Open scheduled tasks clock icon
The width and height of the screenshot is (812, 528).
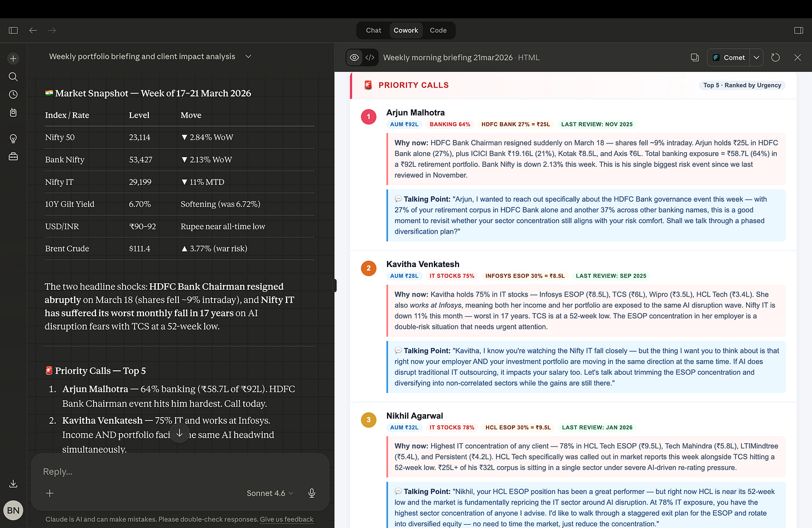click(x=13, y=94)
